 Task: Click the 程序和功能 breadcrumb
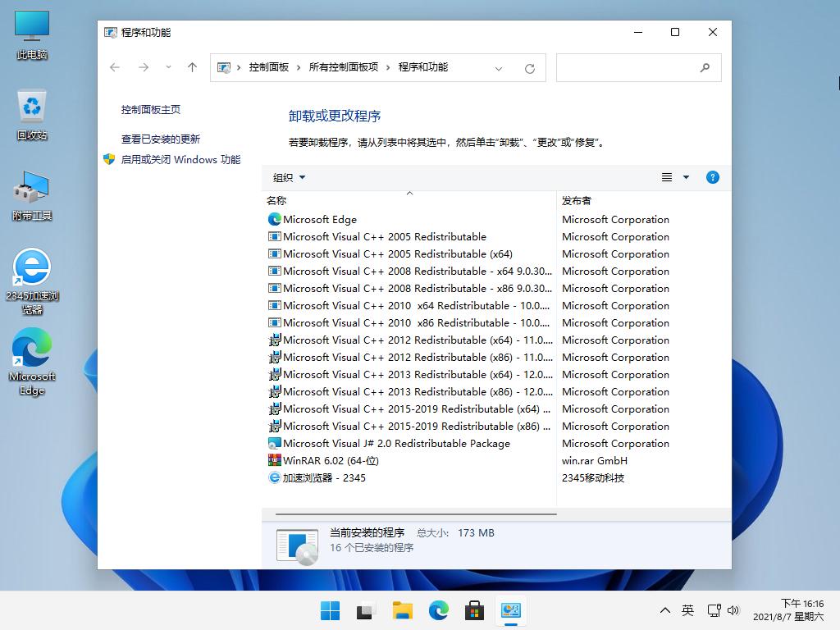click(423, 67)
